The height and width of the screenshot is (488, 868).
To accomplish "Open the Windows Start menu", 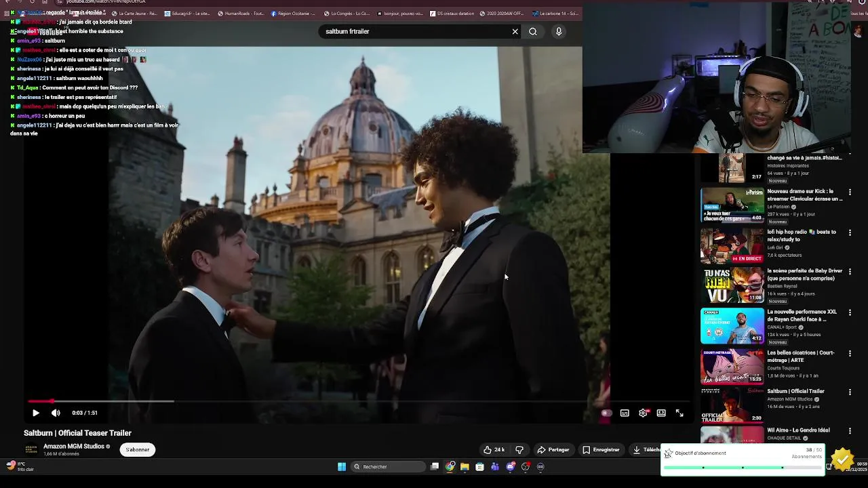I will [342, 466].
